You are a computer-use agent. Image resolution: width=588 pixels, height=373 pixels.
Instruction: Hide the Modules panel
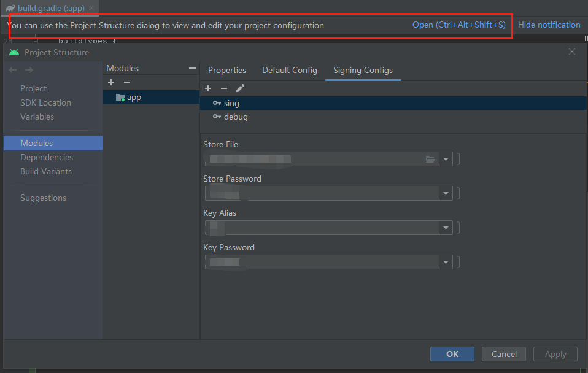(x=193, y=67)
